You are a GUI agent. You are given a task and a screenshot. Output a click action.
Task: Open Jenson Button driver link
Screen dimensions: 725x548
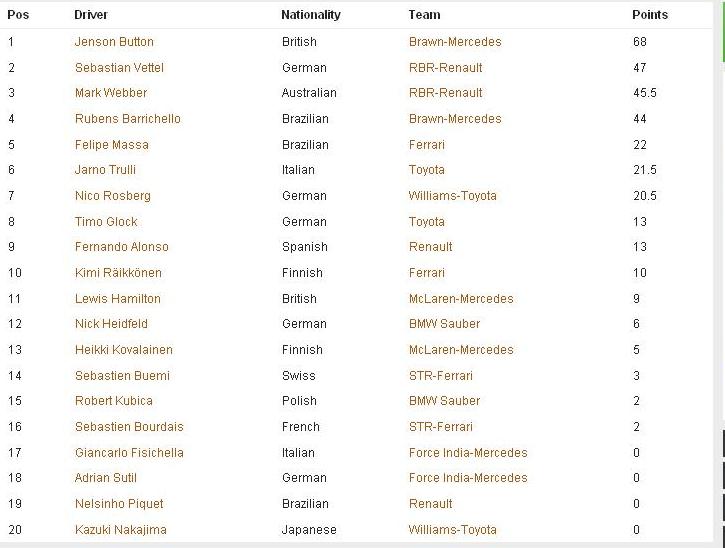point(114,42)
